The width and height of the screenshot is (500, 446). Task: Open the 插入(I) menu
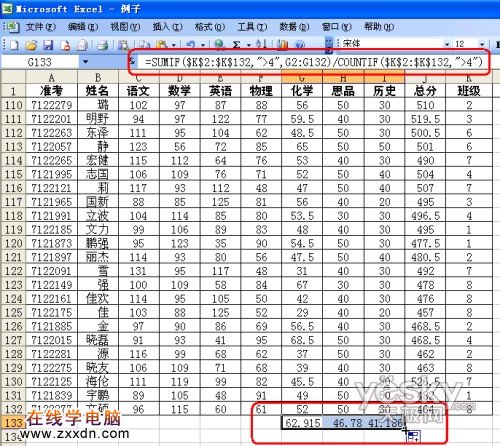(167, 27)
